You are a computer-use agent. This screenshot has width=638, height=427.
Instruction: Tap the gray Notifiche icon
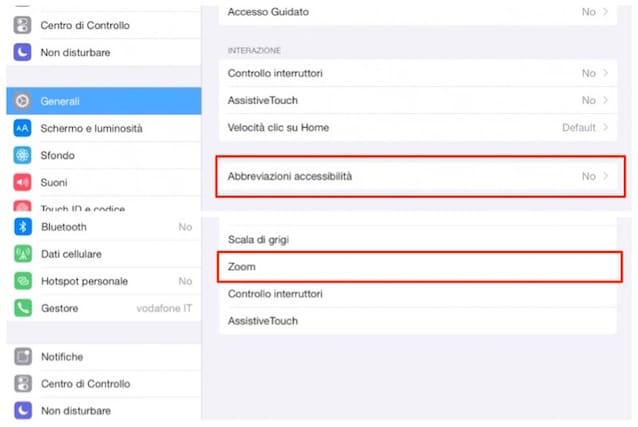23,357
